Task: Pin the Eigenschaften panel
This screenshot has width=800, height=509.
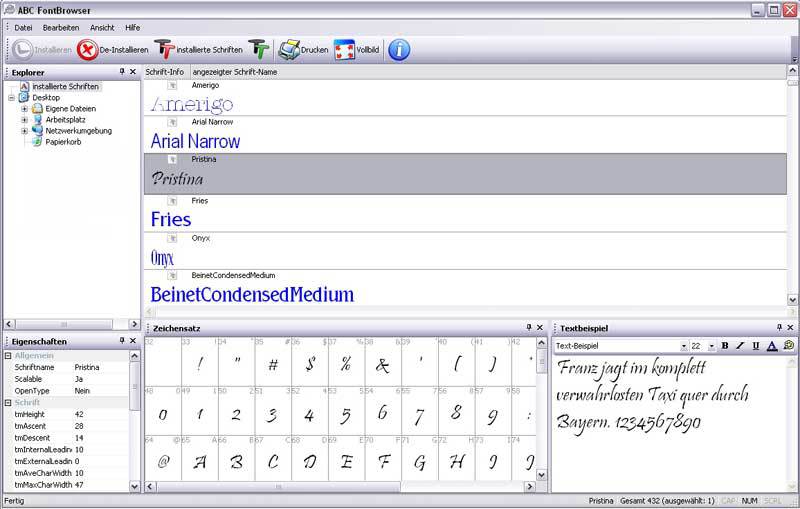Action: [x=122, y=341]
